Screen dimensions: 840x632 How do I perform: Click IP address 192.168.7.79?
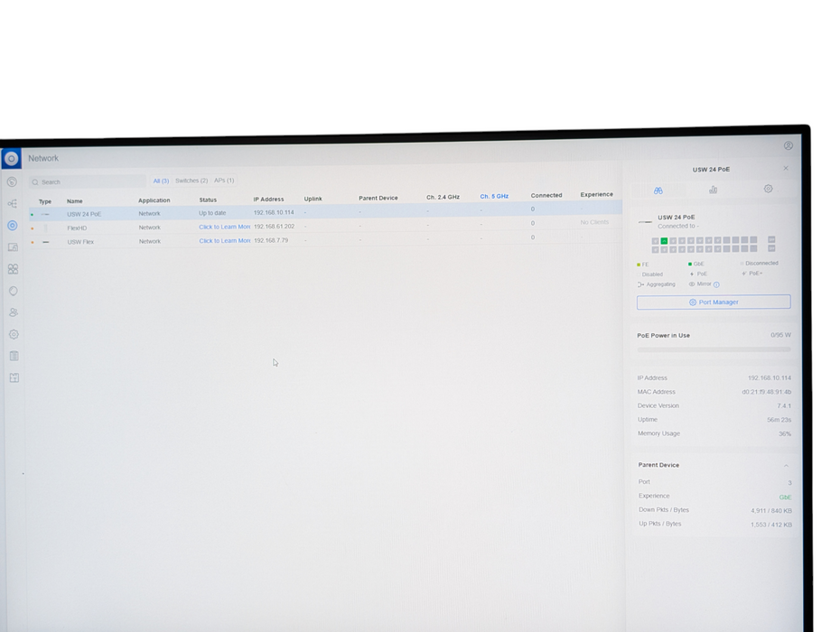click(x=271, y=240)
